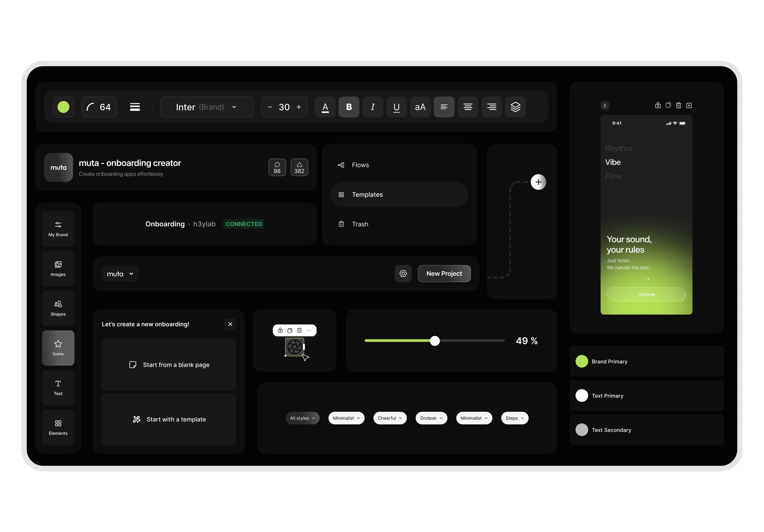
Task: Open the Flows menu item
Action: [x=360, y=165]
